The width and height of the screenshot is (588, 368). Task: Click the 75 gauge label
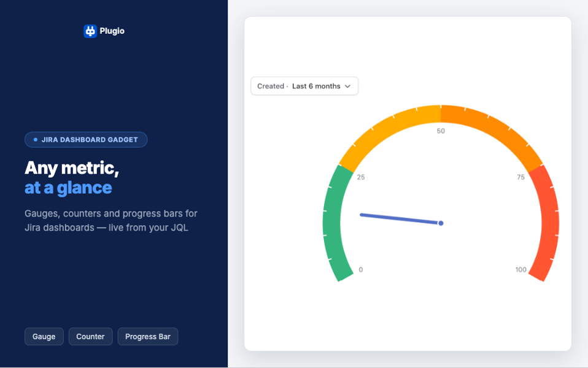point(521,177)
